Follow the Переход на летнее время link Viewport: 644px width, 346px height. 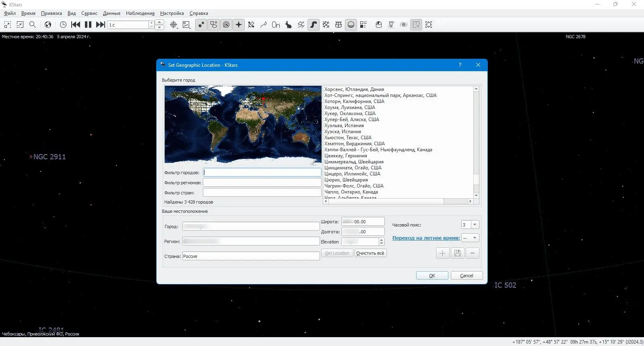(x=426, y=238)
